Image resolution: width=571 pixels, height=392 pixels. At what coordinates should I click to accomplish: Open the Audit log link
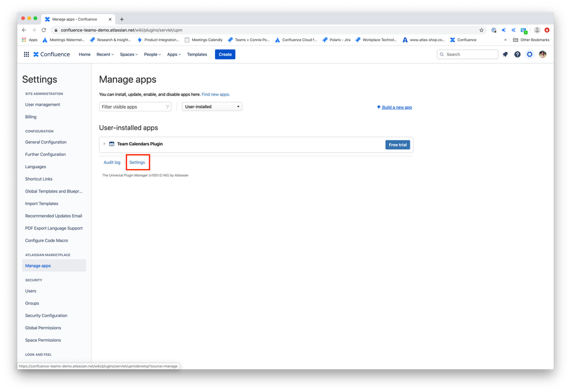(112, 163)
